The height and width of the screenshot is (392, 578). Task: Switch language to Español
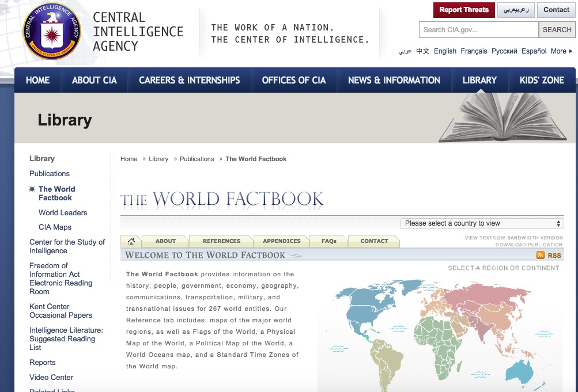point(534,51)
